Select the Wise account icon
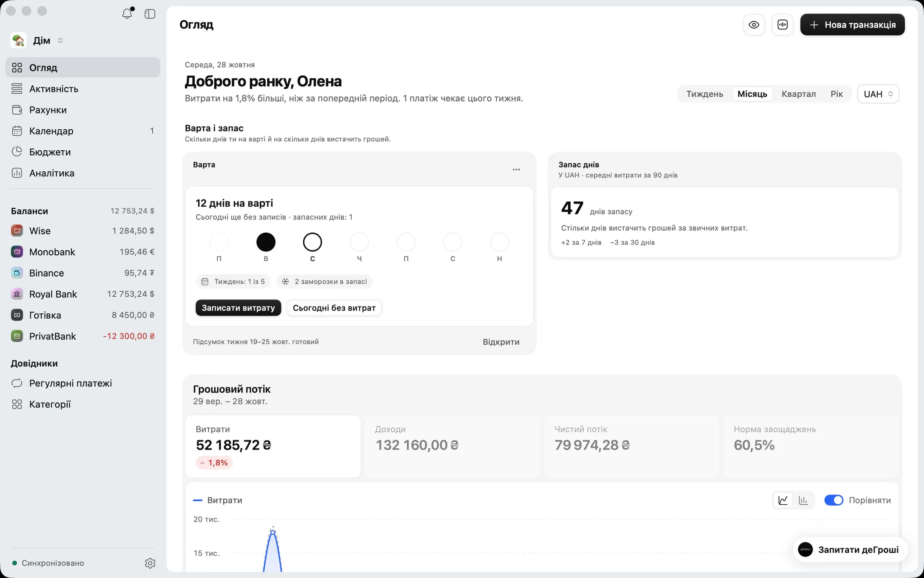924x578 pixels. 17,231
